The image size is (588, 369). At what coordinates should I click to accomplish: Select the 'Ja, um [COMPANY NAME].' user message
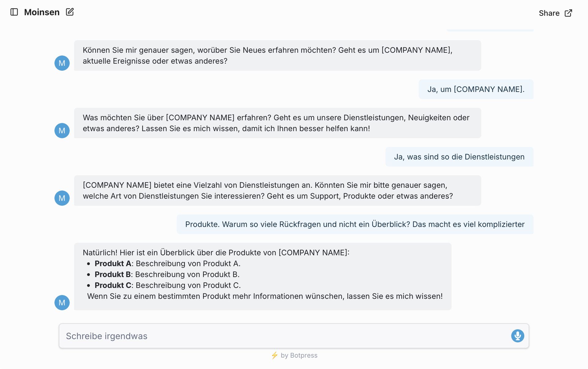click(x=476, y=89)
